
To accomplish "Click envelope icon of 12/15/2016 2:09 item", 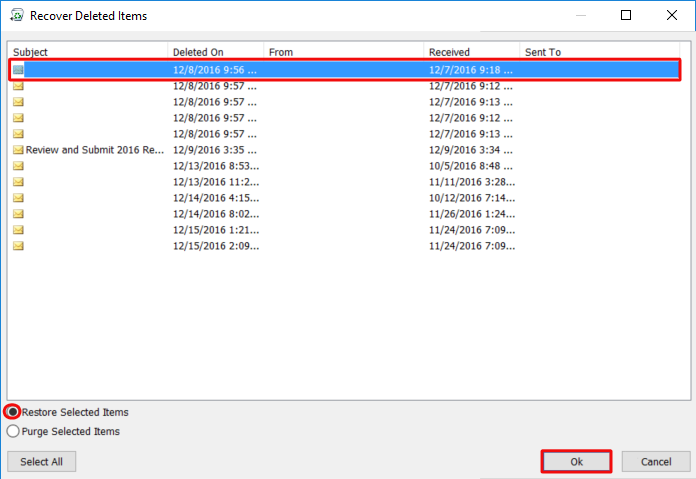I will (18, 246).
